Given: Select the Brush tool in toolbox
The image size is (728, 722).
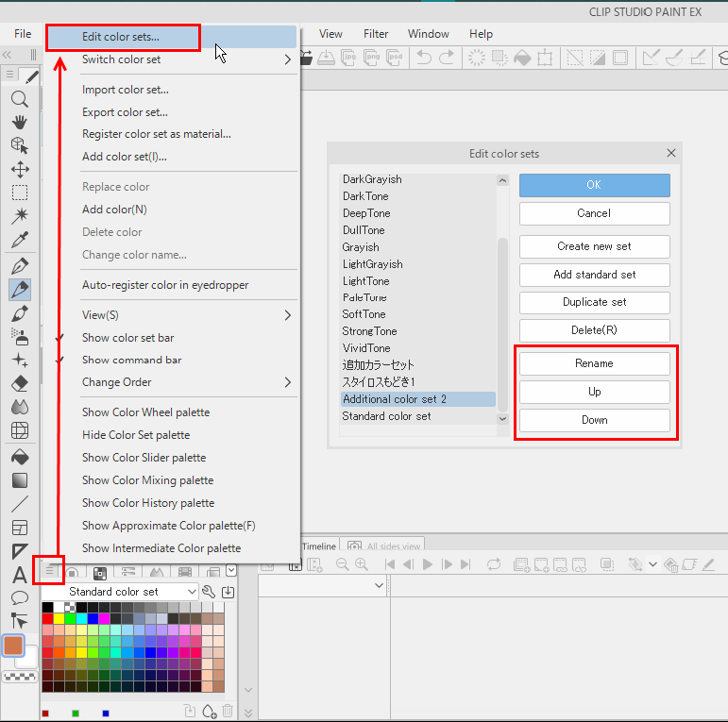Looking at the screenshot, I should [20, 313].
